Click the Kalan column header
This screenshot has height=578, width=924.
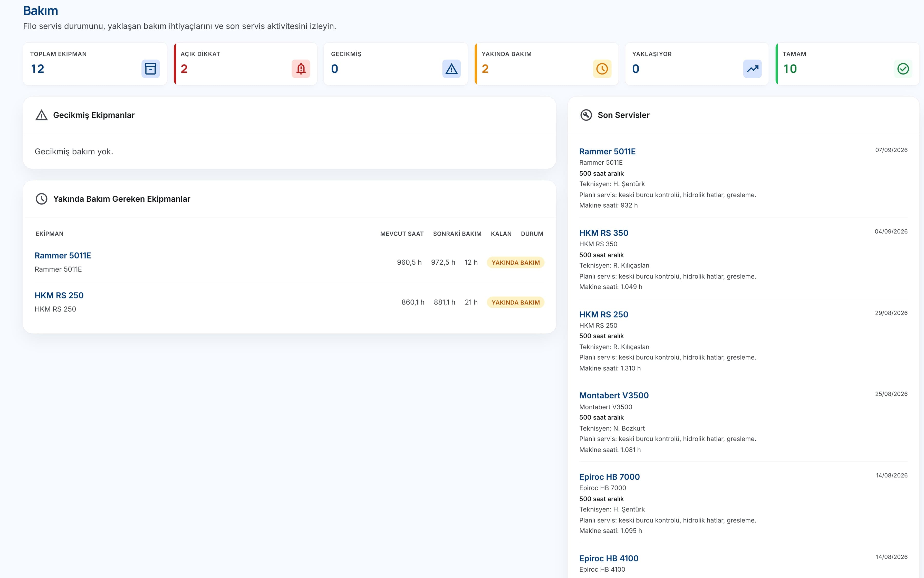coord(501,234)
